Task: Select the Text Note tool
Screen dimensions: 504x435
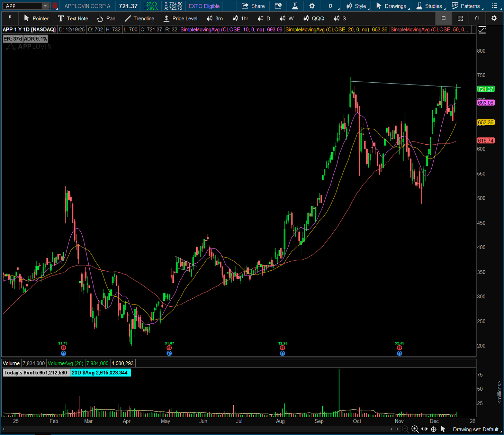Action: (x=73, y=18)
